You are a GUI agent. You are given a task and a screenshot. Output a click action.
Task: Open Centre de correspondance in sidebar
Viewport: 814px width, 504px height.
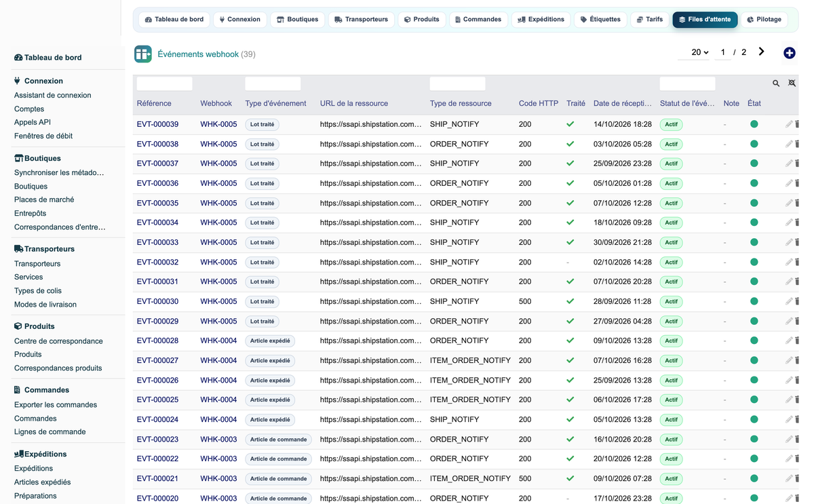58,341
